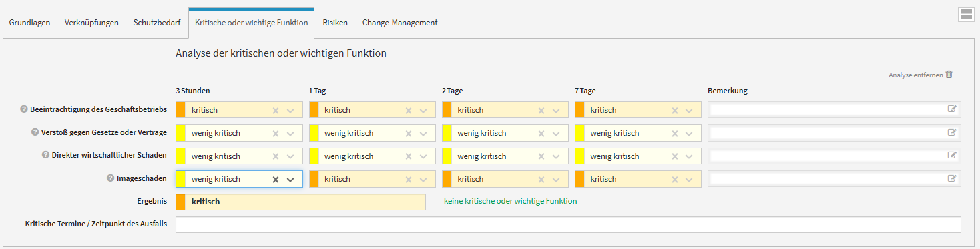The height and width of the screenshot is (249, 980).
Task: Switch to Schutzbedarf tab
Action: coord(156,23)
